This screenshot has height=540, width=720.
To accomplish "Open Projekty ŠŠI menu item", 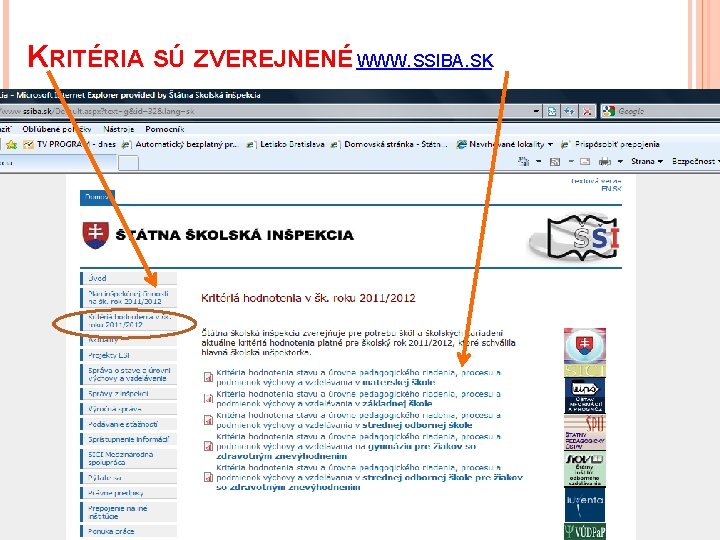I will tap(129, 355).
